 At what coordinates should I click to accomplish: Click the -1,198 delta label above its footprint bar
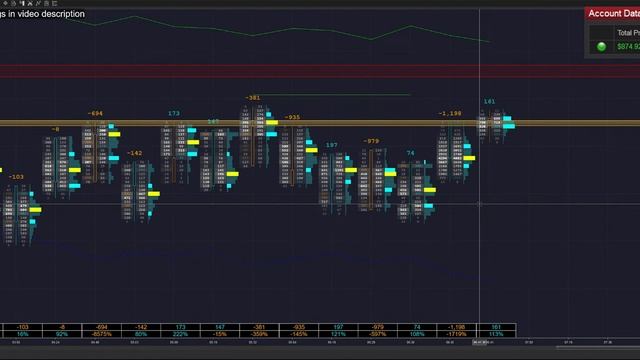click(450, 113)
